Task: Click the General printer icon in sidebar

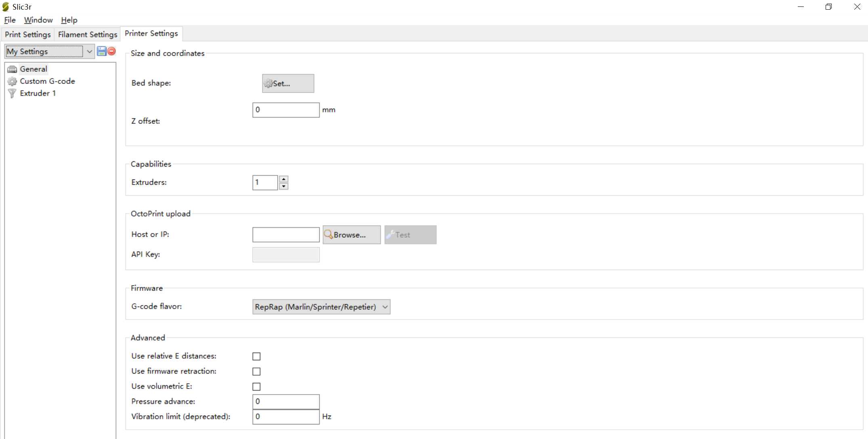Action: point(13,69)
